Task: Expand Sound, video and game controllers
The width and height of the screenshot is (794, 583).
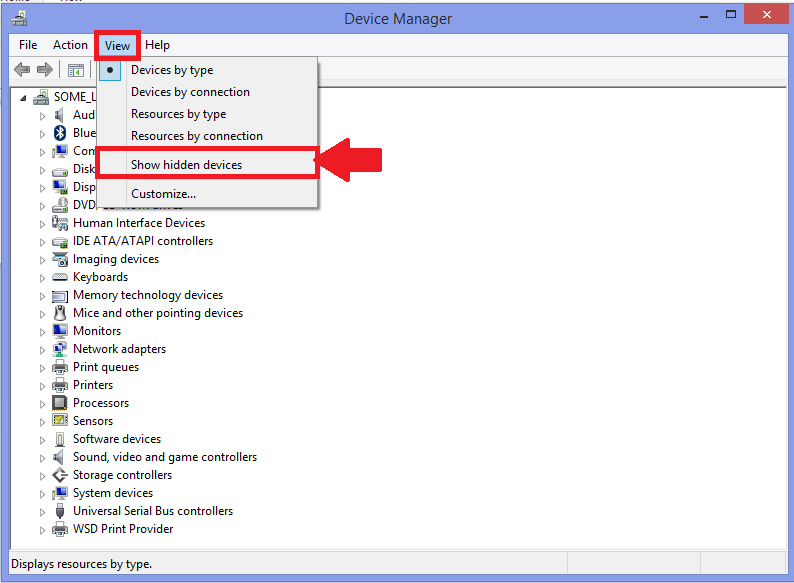Action: pyautogui.click(x=43, y=458)
